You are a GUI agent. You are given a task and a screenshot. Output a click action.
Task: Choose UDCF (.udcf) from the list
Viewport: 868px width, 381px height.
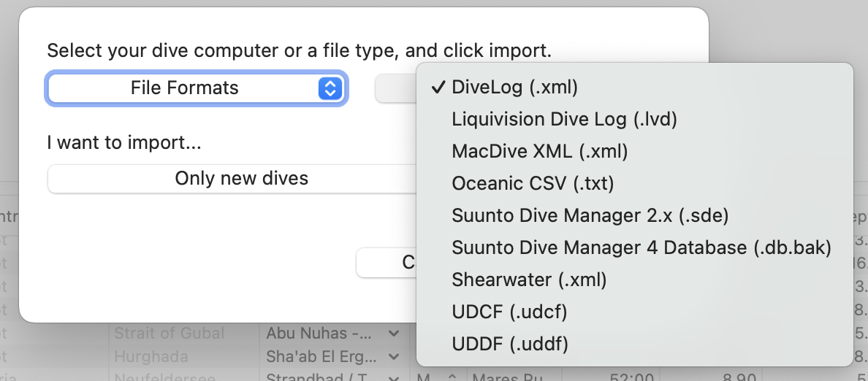pyautogui.click(x=509, y=312)
